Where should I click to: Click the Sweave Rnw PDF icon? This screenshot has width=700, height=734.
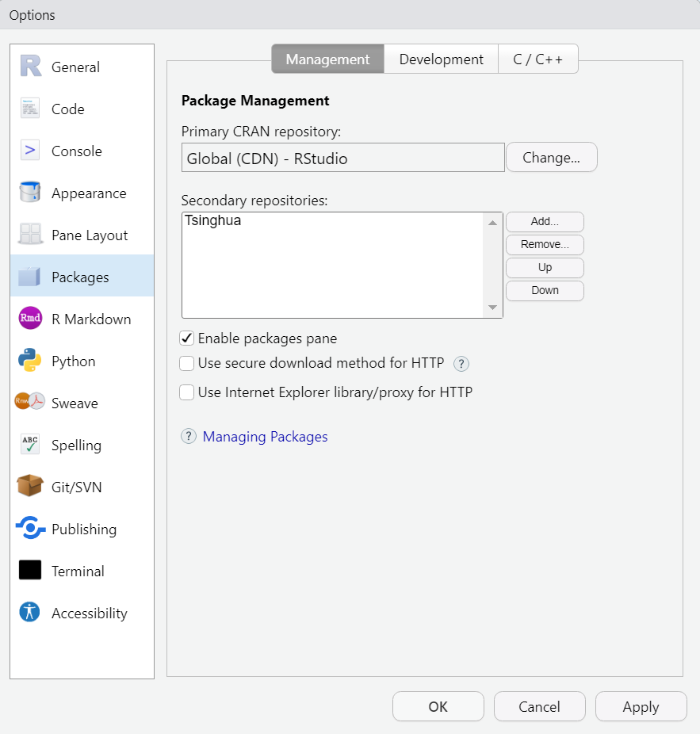coord(30,401)
